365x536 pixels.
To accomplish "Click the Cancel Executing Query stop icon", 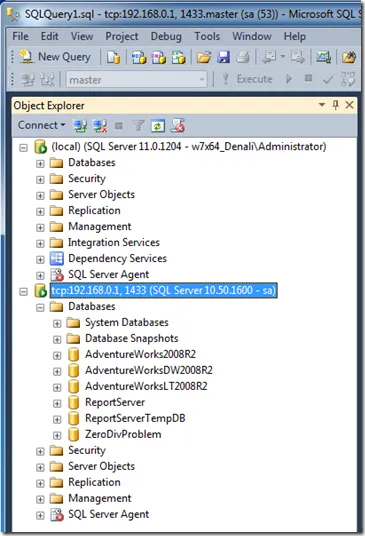I will click(308, 79).
